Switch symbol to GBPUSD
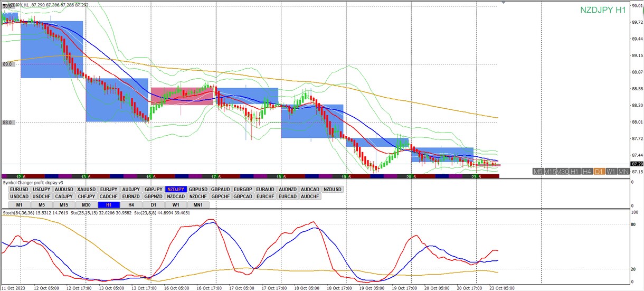Viewport: 644px width, 291px height. (198, 189)
